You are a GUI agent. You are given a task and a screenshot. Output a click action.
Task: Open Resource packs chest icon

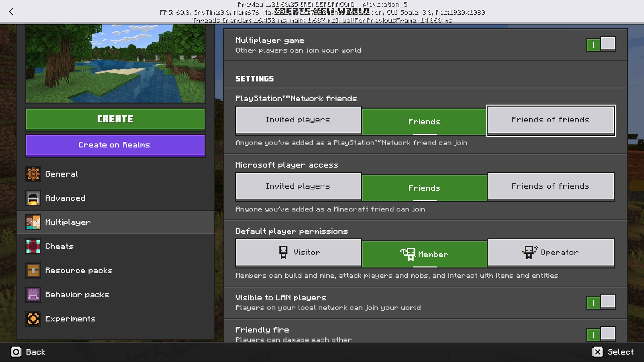(33, 270)
